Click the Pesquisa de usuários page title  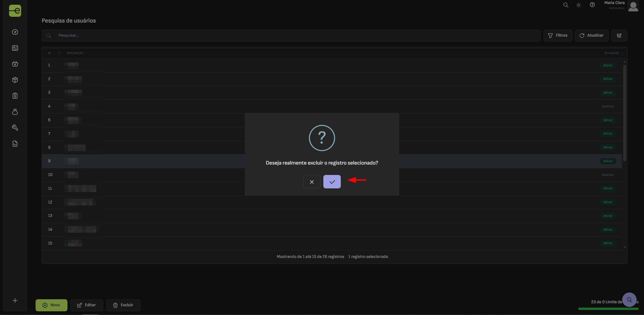coord(69,21)
